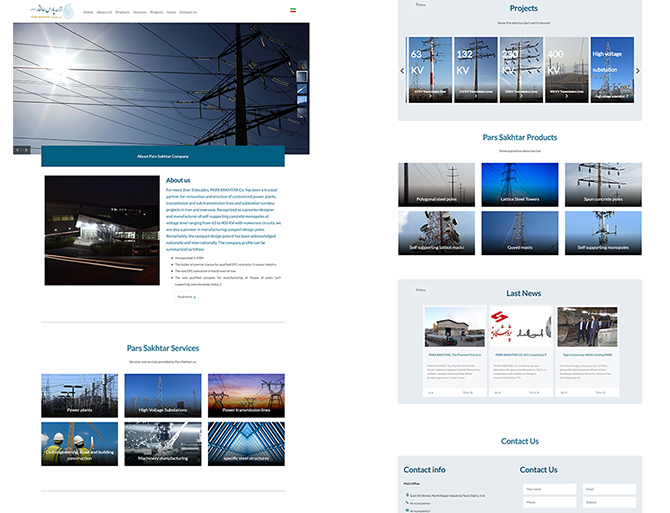The height and width of the screenshot is (513, 670).
Task: Advance hero slider with next arrow
Action: pos(27,150)
